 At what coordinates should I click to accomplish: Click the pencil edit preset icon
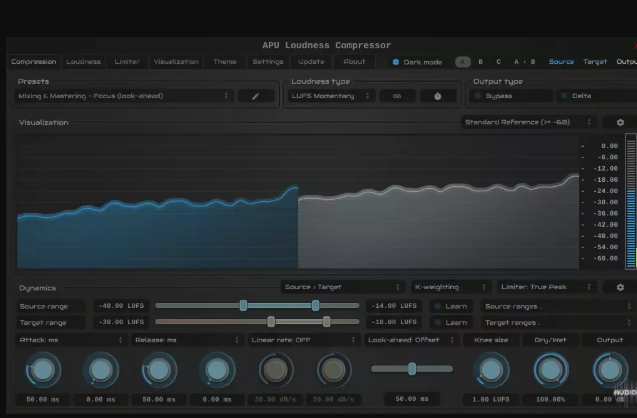[256, 96]
